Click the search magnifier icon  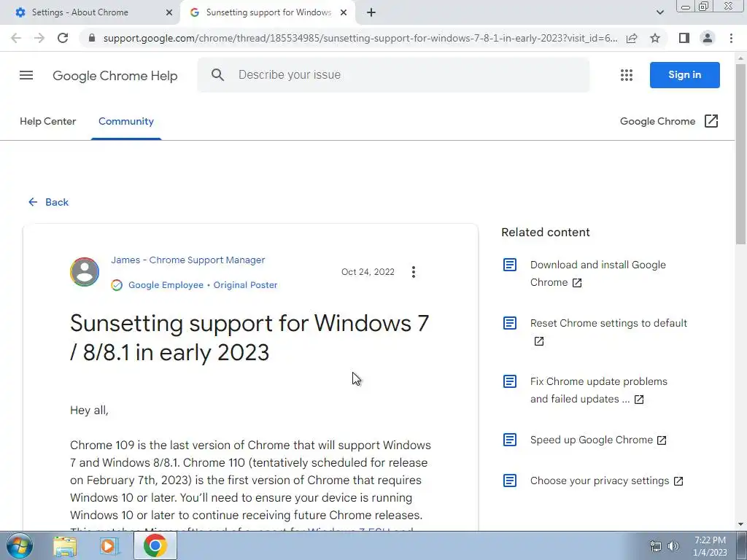217,75
